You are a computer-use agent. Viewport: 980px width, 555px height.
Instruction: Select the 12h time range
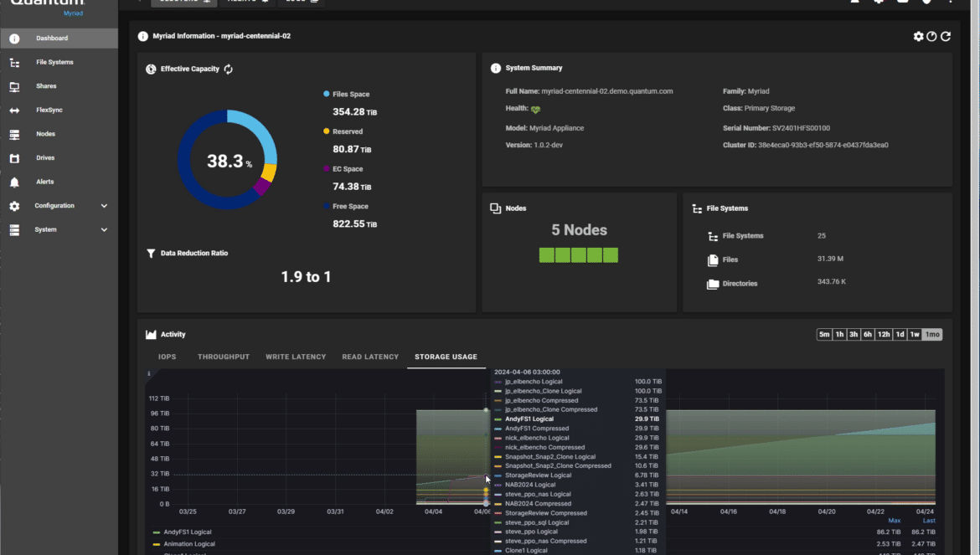[x=884, y=335]
